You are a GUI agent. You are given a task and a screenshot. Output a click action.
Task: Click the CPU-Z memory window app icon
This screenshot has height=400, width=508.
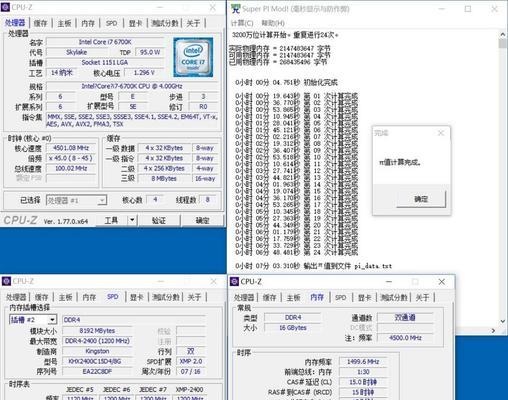(x=234, y=282)
